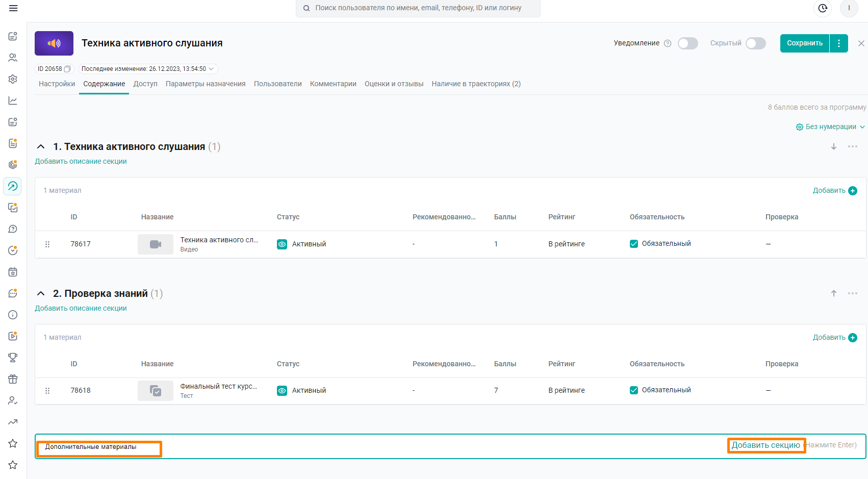
Task: Open the Наличие в траекториях tab
Action: tap(476, 84)
